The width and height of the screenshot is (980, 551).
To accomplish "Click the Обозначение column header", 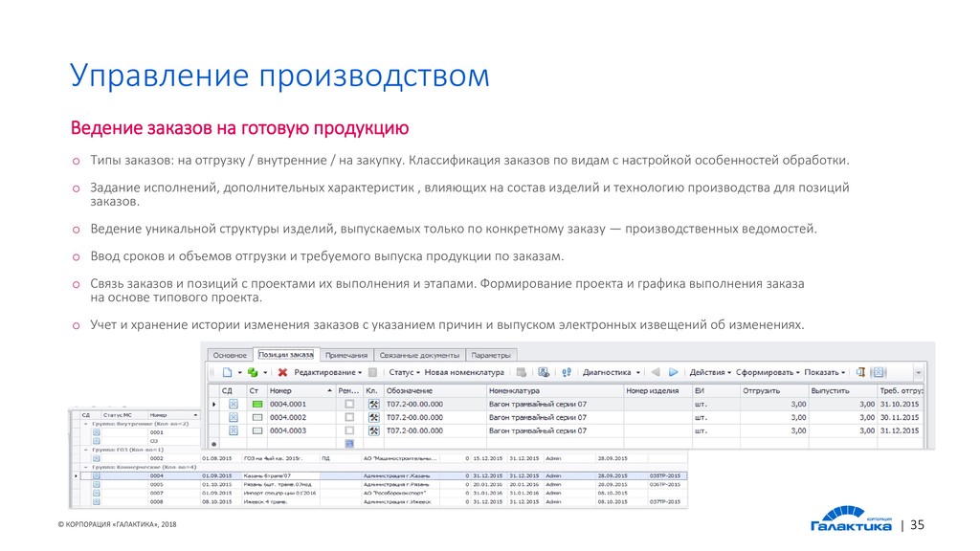I will [434, 390].
